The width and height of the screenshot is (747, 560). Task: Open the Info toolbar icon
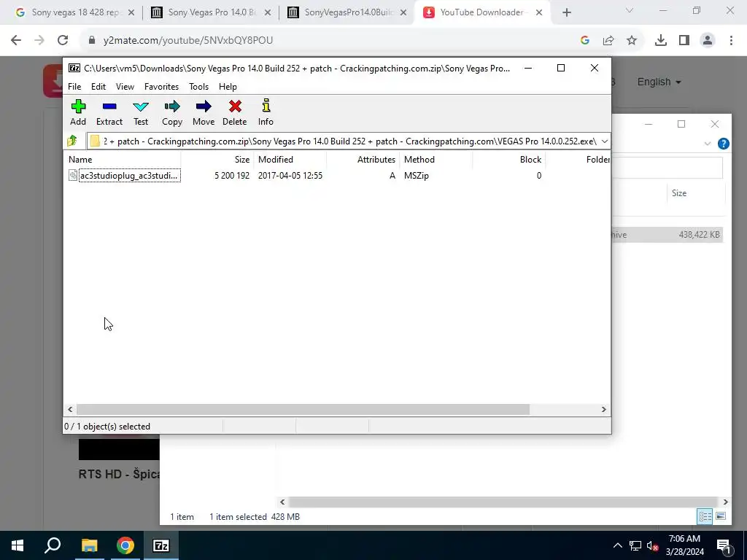[266, 113]
